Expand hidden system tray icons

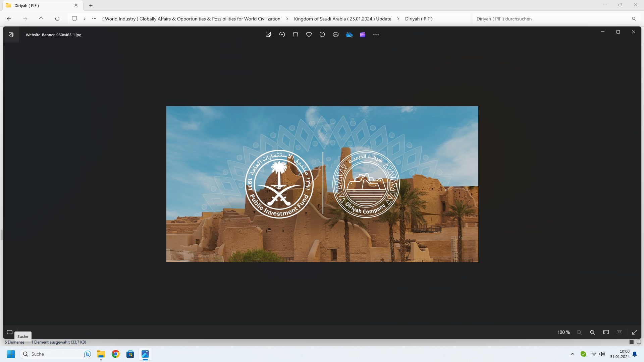(573, 354)
